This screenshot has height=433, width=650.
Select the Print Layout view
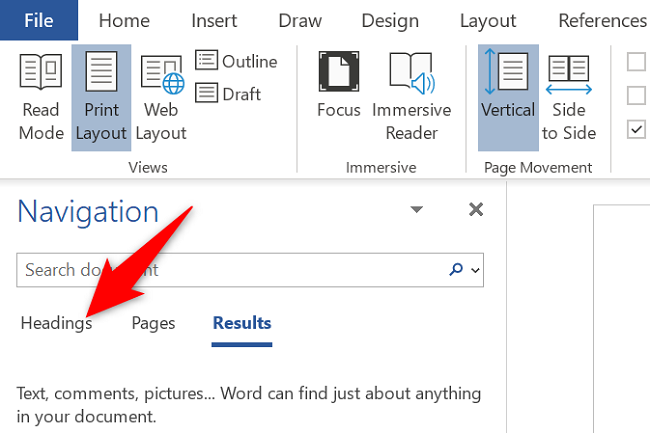point(101,97)
